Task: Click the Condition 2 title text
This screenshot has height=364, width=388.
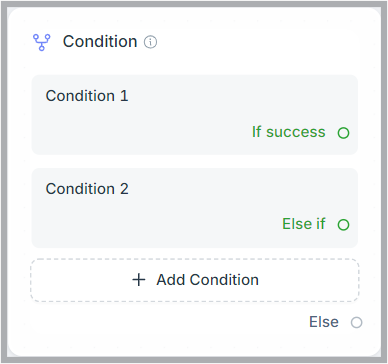Action: (87, 189)
